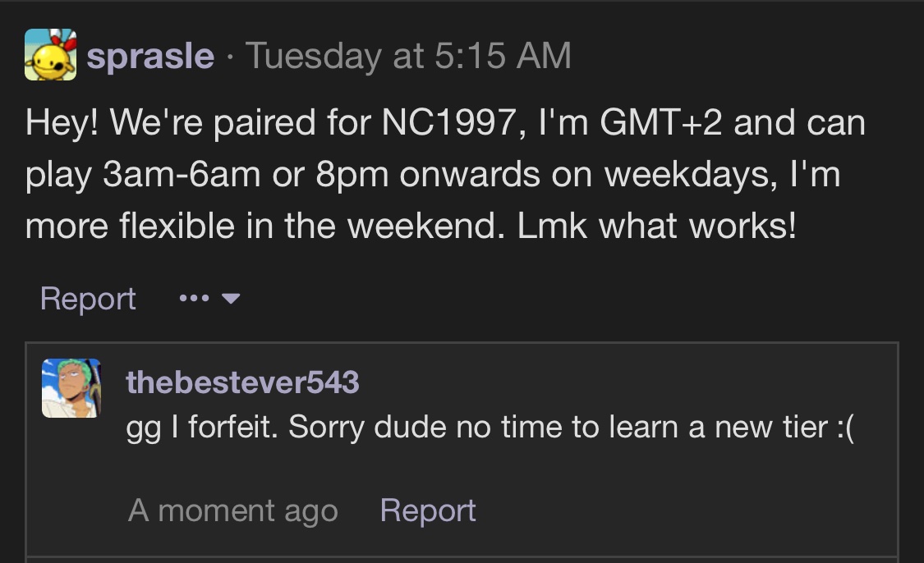Open sprasle's yellow smiley avatar

(x=50, y=54)
